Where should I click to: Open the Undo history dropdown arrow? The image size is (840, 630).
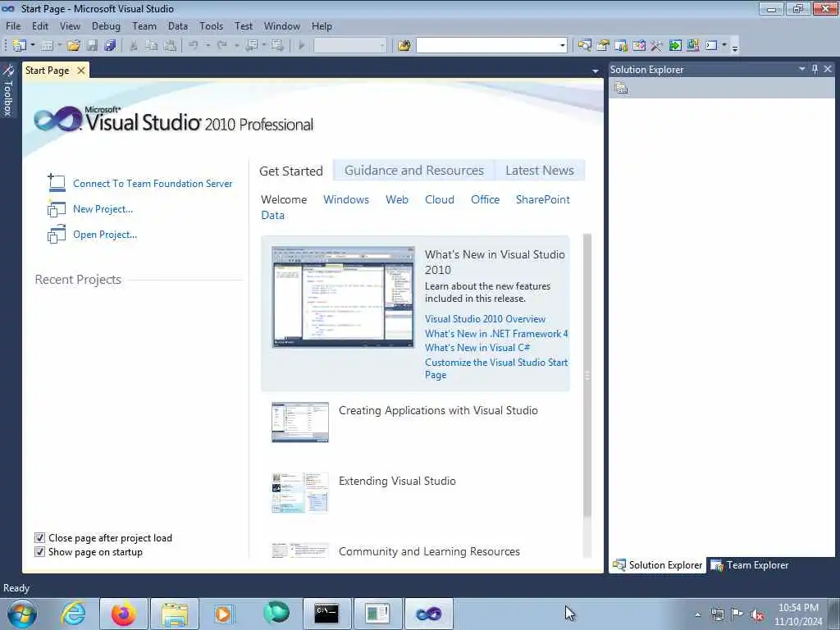coord(208,46)
